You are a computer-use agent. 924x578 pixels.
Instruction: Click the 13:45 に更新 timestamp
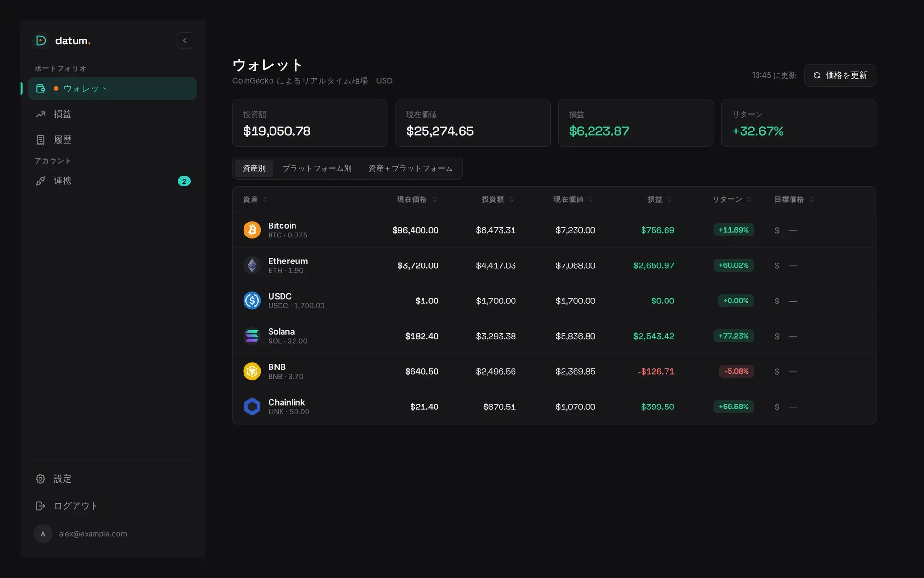coord(774,75)
